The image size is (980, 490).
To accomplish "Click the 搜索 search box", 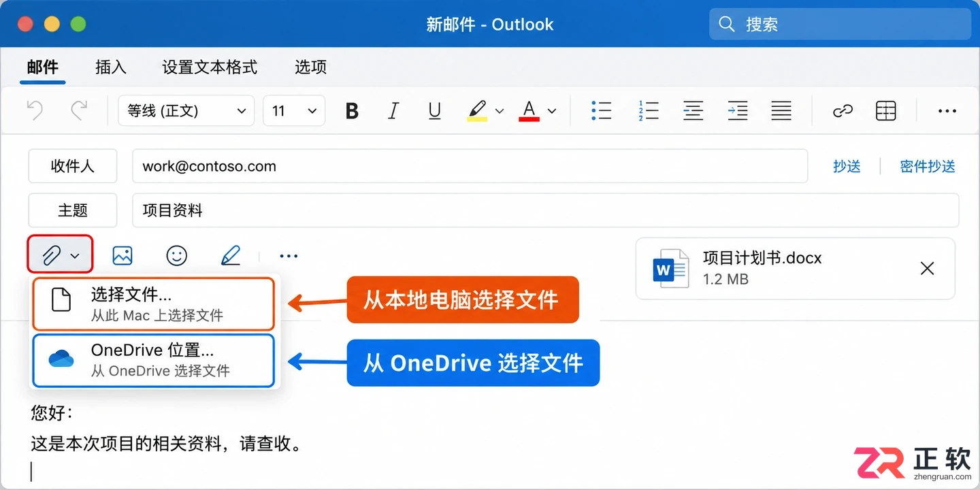I will [x=840, y=24].
